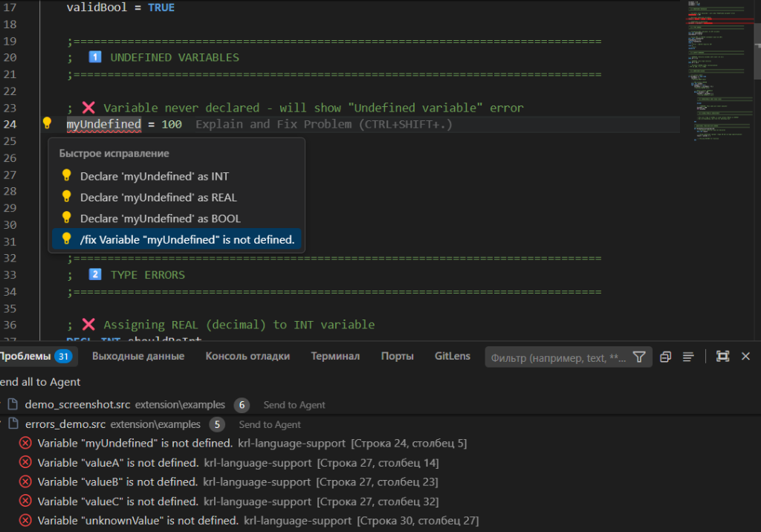
Task: Click the collapse all problems icon
Action: click(x=665, y=357)
